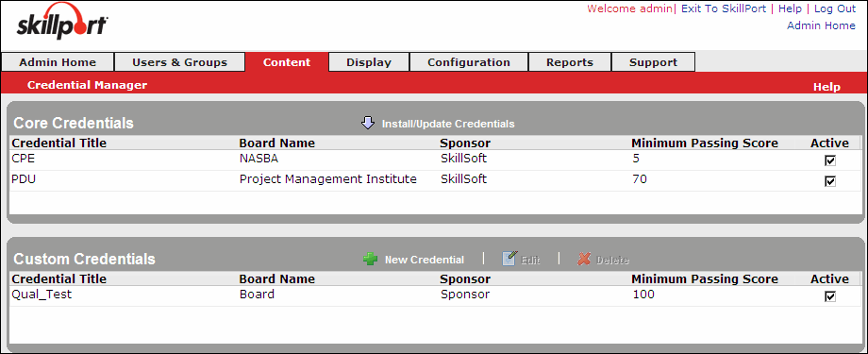Click the green plus New Credential icon

pos(371,259)
